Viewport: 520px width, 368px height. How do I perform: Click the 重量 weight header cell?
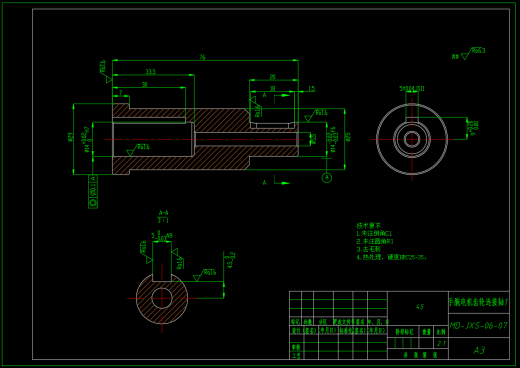click(426, 332)
